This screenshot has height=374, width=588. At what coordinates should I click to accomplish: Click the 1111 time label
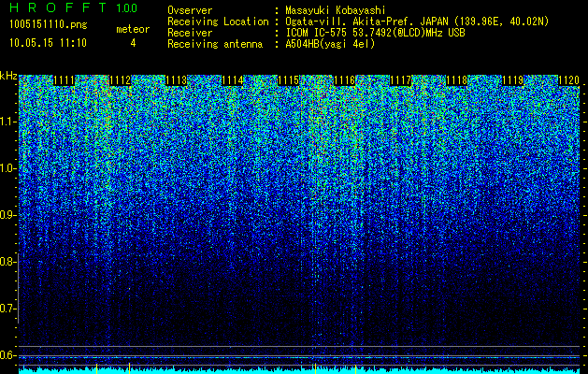pos(65,80)
